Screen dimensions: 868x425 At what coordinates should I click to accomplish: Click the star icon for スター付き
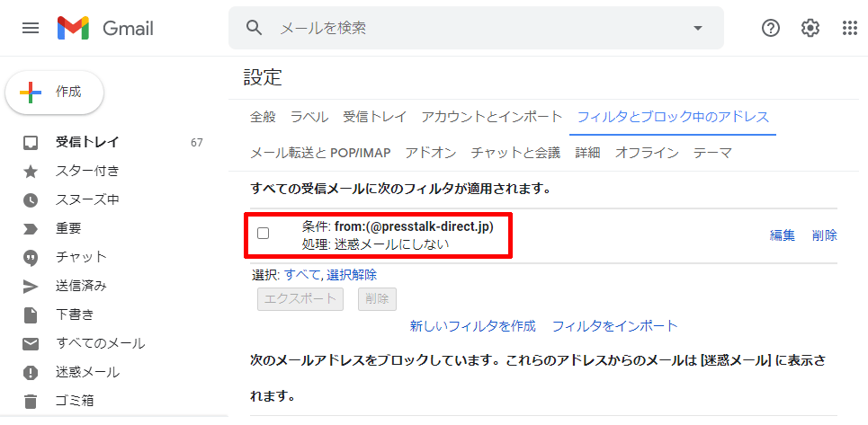(x=31, y=172)
